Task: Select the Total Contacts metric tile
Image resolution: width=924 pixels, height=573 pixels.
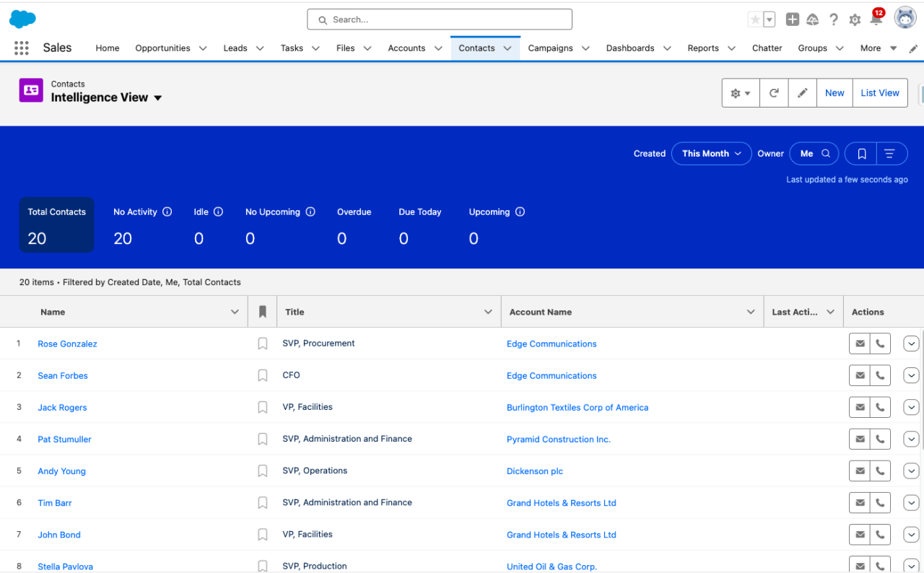Action: click(x=57, y=225)
